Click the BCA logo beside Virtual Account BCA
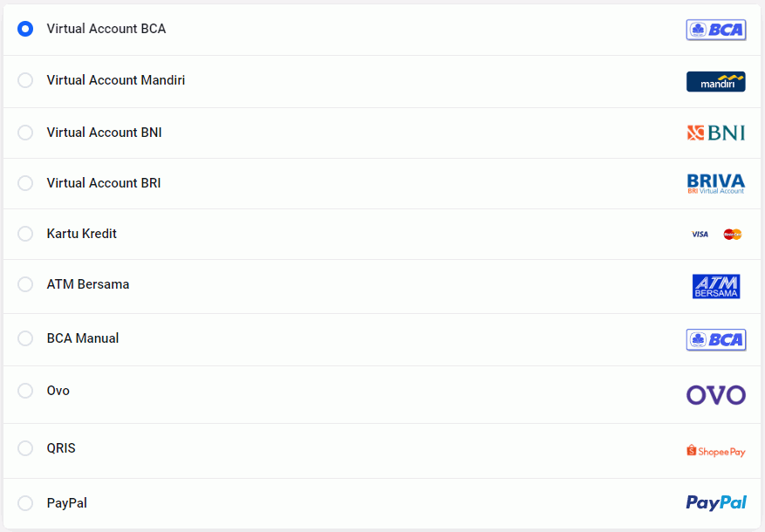Viewport: 765px width, 532px height. coord(715,30)
